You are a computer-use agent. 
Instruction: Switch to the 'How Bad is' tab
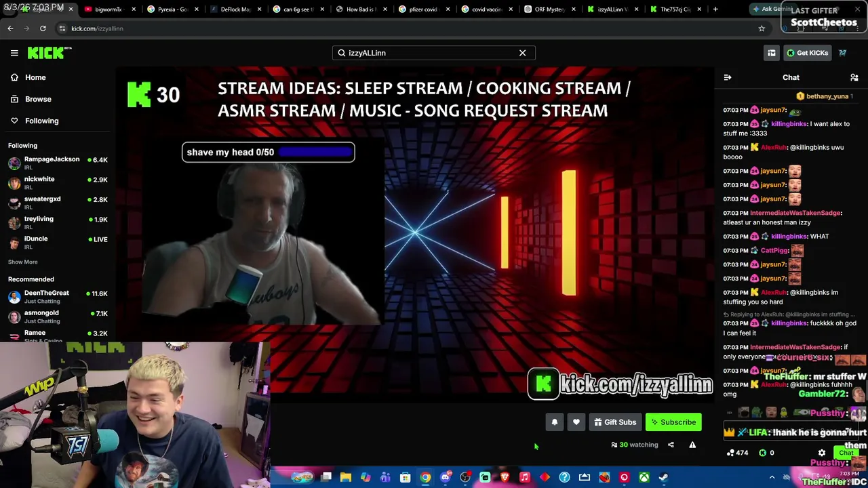coord(361,9)
